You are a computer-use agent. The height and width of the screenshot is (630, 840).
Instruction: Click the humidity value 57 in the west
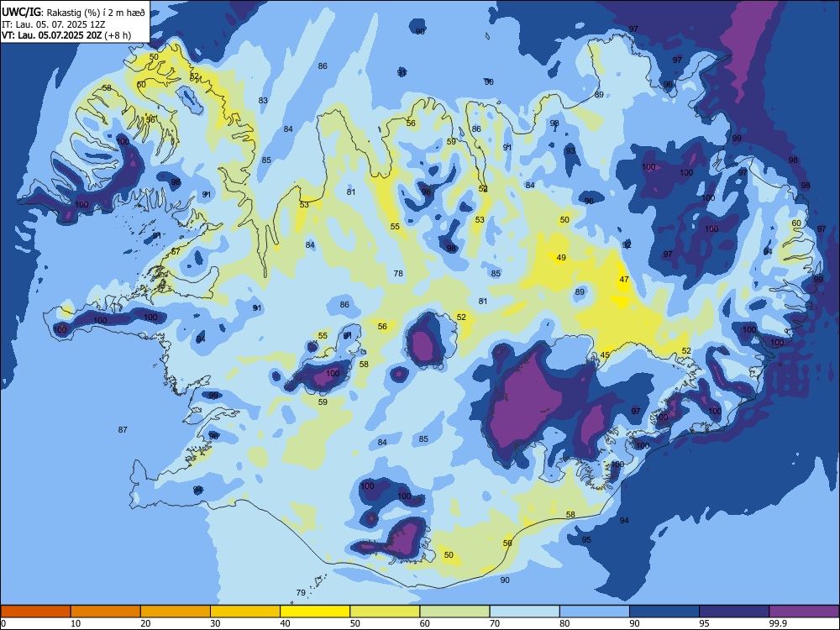(176, 251)
